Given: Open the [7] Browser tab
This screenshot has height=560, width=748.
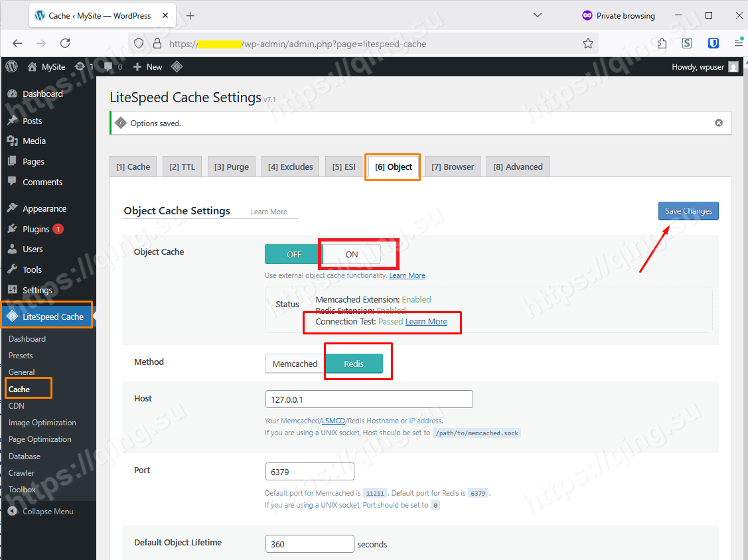Looking at the screenshot, I should (453, 167).
